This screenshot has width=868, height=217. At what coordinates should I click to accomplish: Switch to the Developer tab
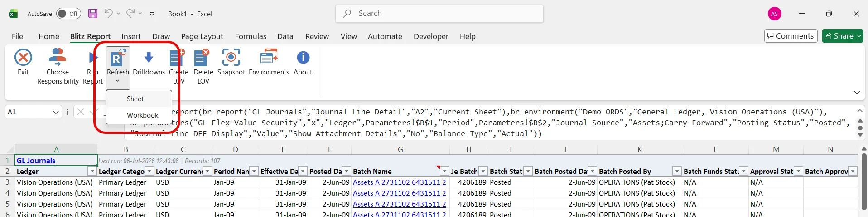point(431,36)
